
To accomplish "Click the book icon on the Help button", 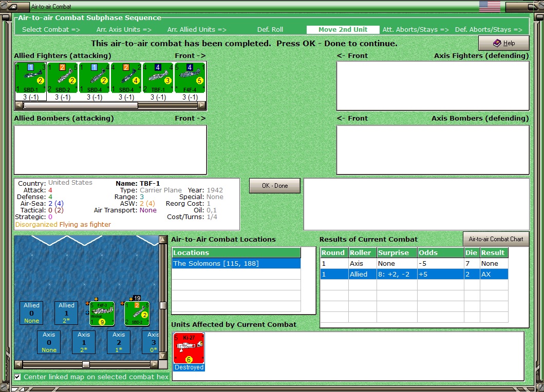I will point(497,43).
